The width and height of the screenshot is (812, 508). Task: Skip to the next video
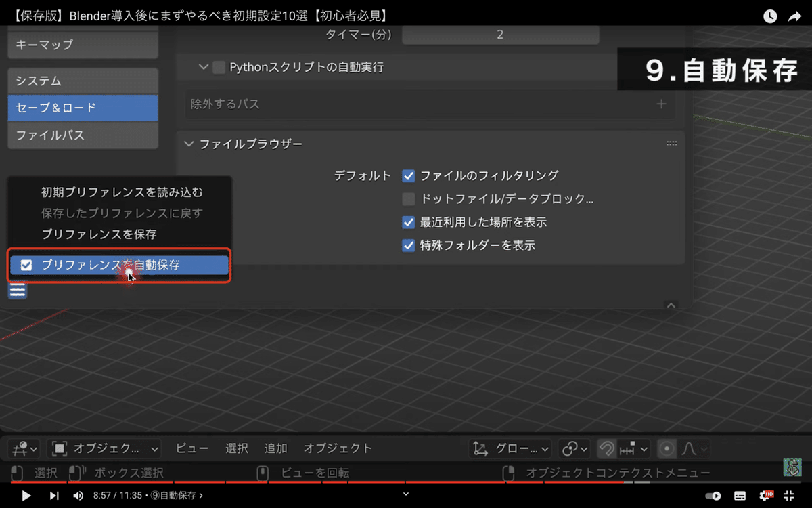[x=54, y=496]
